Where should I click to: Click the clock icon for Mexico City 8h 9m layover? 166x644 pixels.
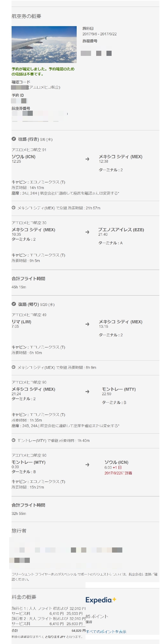pos(13,367)
